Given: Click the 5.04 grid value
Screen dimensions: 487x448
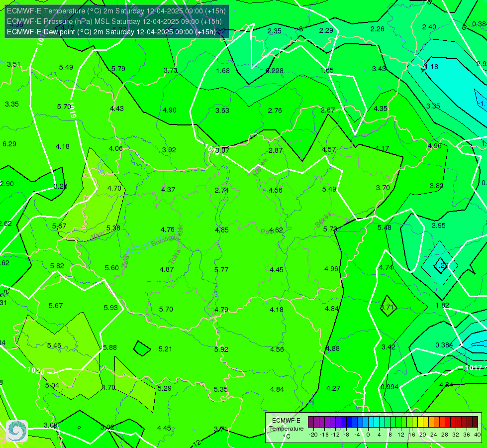Looking at the screenshot, I should point(52,385).
